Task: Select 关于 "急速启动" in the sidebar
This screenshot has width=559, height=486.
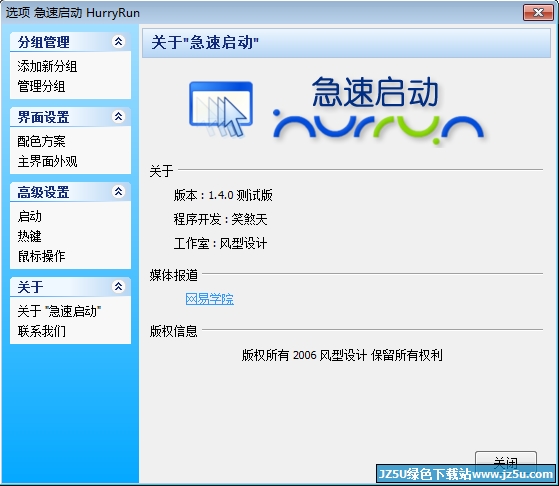Action: pyautogui.click(x=59, y=311)
